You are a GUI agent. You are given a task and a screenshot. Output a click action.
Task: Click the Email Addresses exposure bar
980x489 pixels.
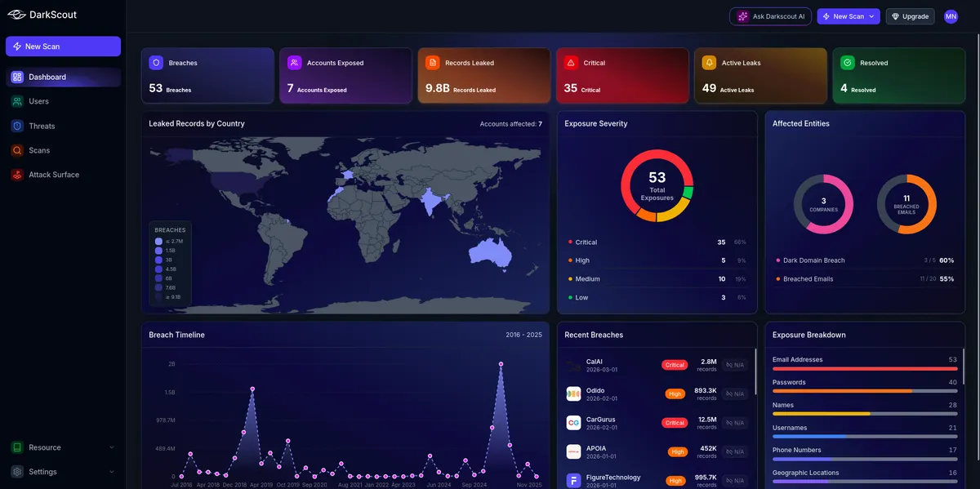[x=864, y=368]
